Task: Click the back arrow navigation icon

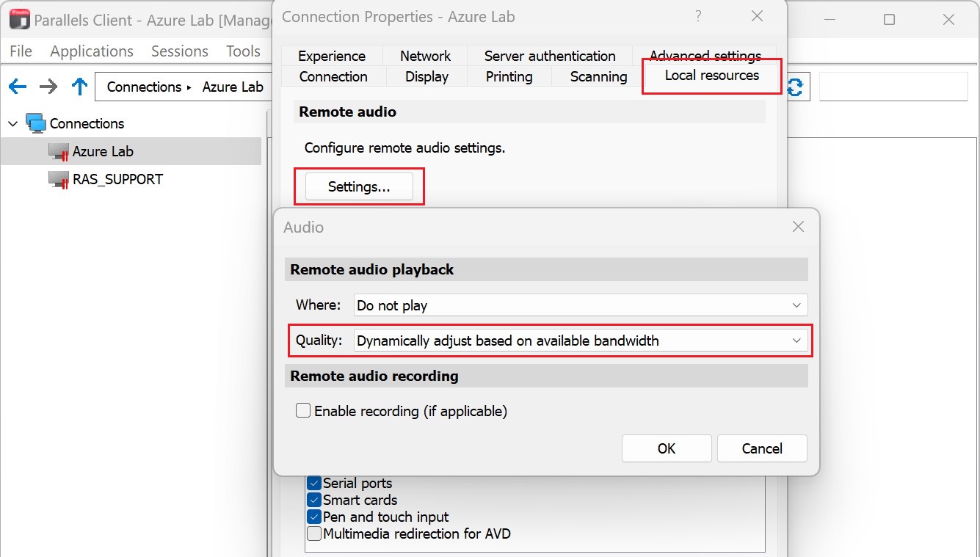Action: point(18,87)
